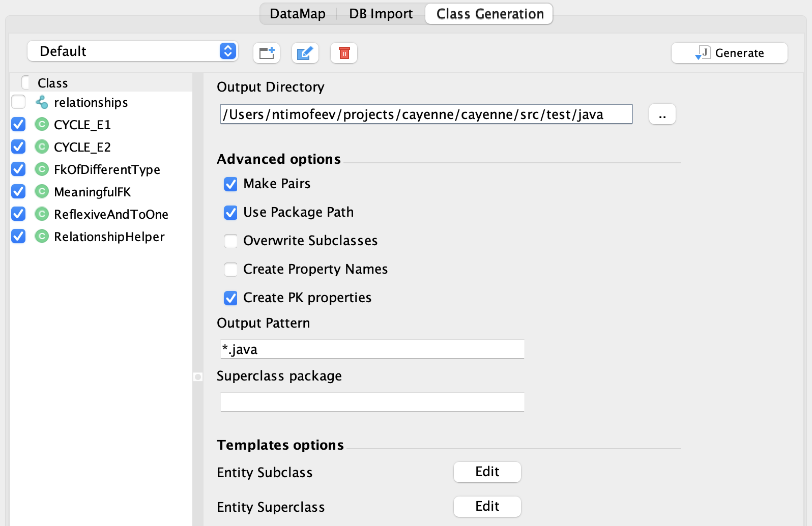Click the edit configuration pencil icon
The width and height of the screenshot is (812, 526).
pos(305,53)
